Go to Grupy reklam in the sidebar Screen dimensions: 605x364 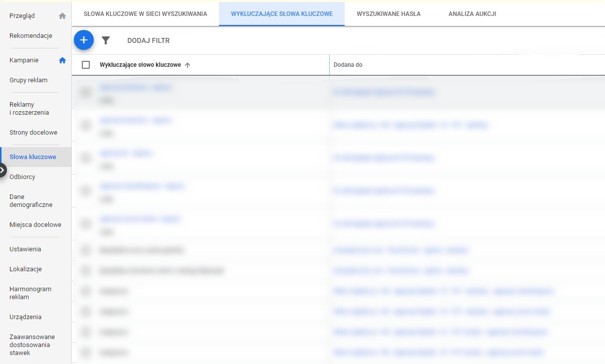pyautogui.click(x=28, y=80)
